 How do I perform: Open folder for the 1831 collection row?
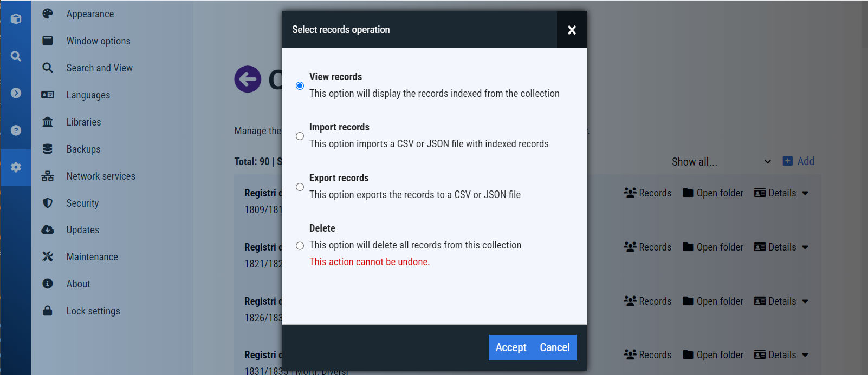[713, 355]
